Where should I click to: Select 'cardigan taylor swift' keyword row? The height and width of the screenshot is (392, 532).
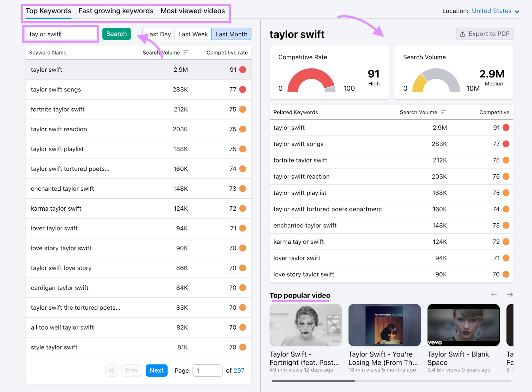point(138,288)
